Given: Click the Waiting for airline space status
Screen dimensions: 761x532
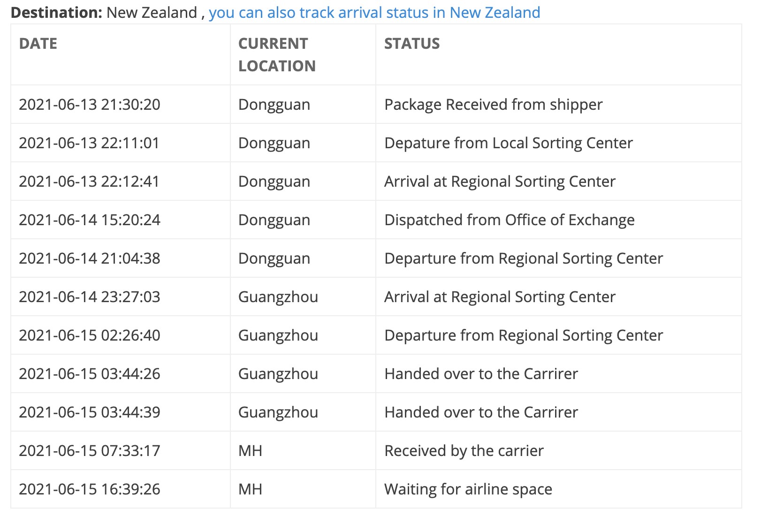Looking at the screenshot, I should (x=468, y=489).
